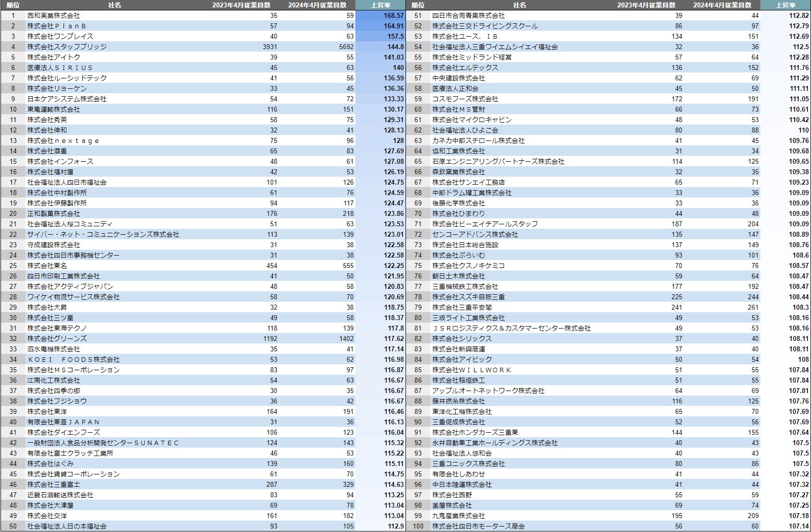The height and width of the screenshot is (532, 811).
Task: Select ＪＳＲロジスティクス＆カスタマーセンター株式会社
Action: [512, 328]
